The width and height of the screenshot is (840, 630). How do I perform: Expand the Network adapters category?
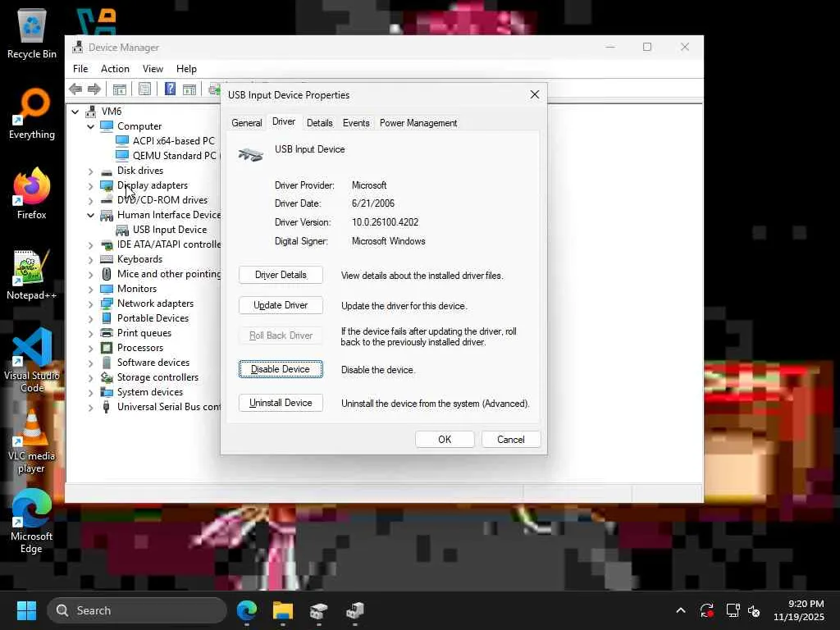90,304
